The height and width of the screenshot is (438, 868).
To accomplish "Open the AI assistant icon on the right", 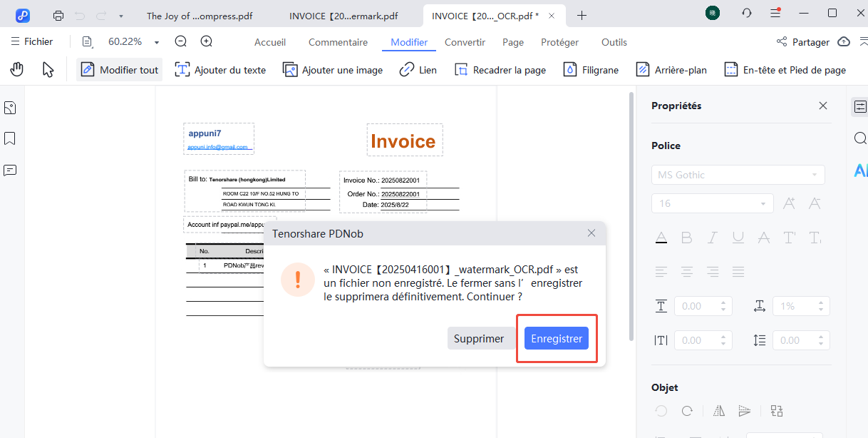I will click(x=860, y=170).
